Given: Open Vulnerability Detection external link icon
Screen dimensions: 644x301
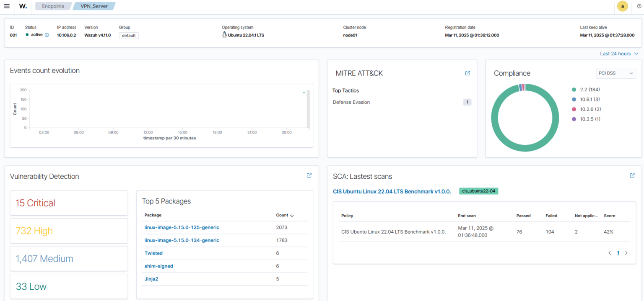Looking at the screenshot, I should [309, 175].
